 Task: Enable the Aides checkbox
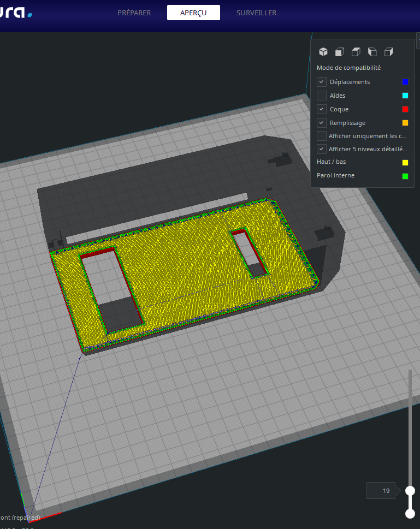click(322, 96)
